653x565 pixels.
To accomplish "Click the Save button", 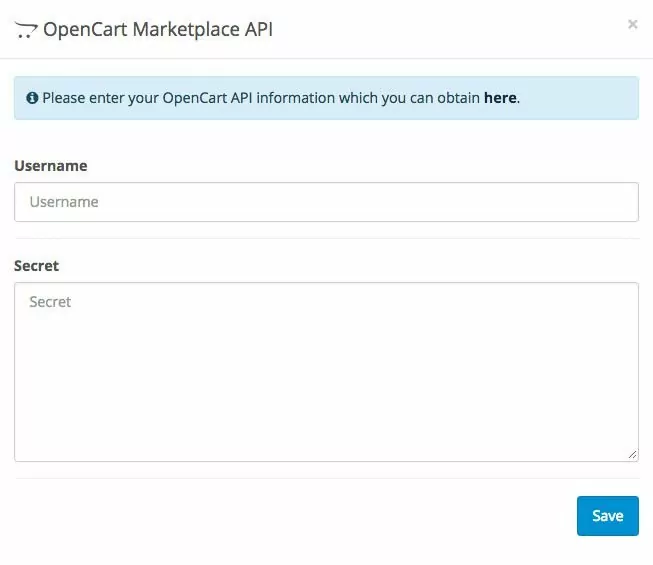I will point(608,516).
